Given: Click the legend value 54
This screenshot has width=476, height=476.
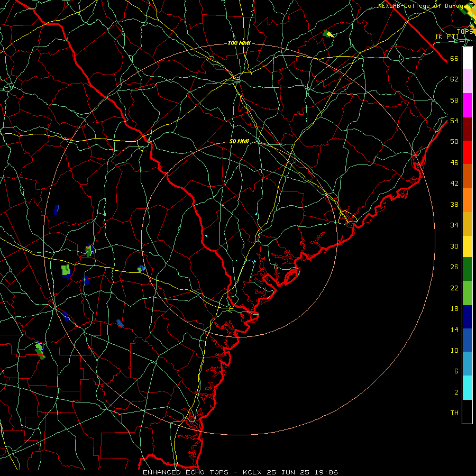Looking at the screenshot, I should (454, 121).
